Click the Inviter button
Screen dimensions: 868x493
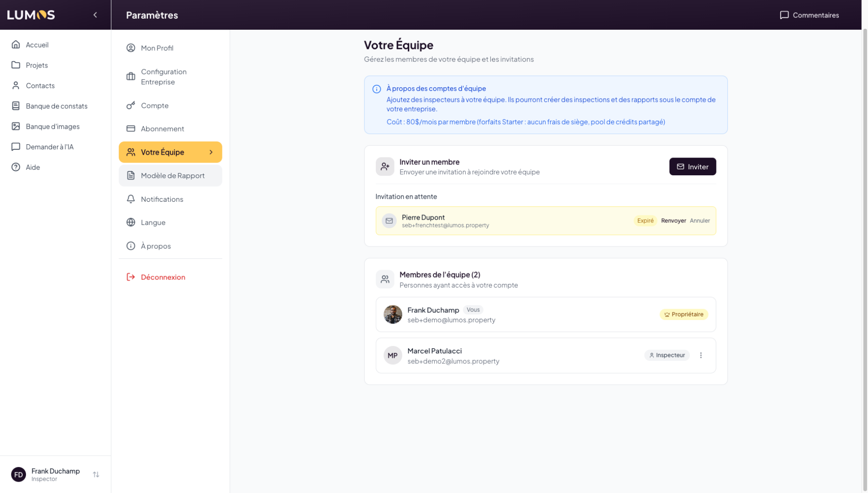pos(692,167)
